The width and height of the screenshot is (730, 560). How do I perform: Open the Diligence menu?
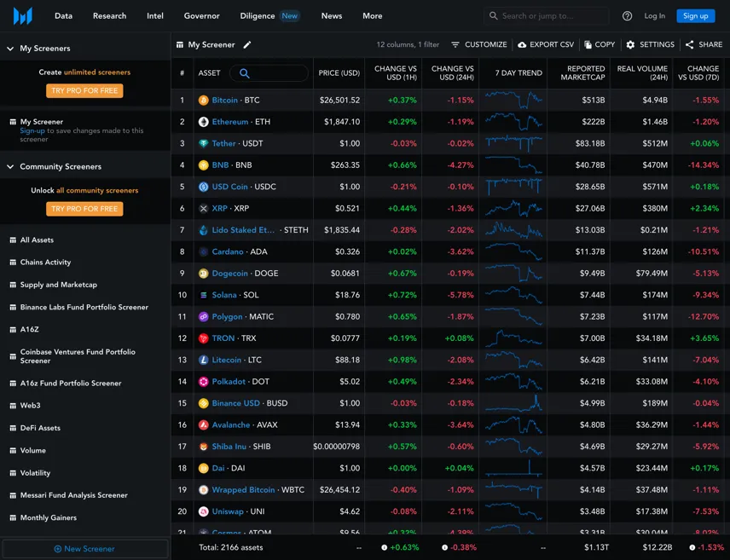pos(258,16)
